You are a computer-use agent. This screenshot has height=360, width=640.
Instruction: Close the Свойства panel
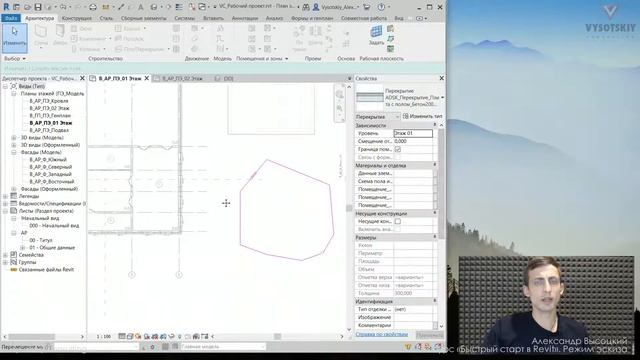(441, 78)
